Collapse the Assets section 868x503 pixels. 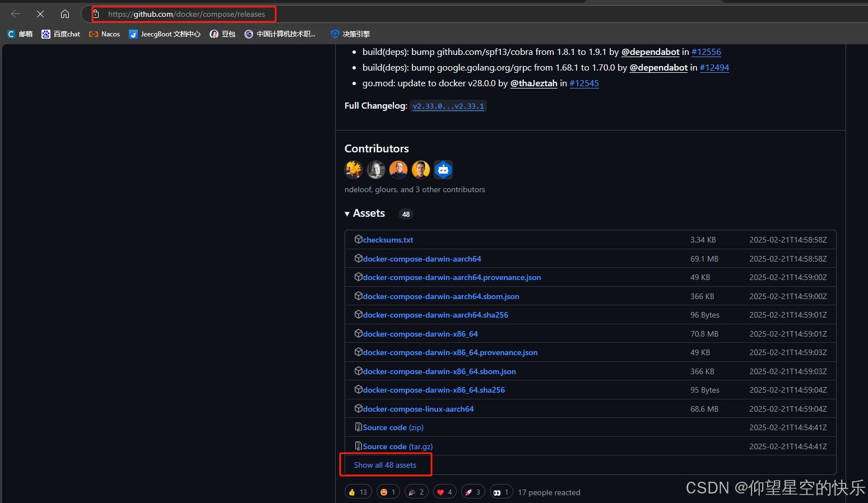(365, 213)
